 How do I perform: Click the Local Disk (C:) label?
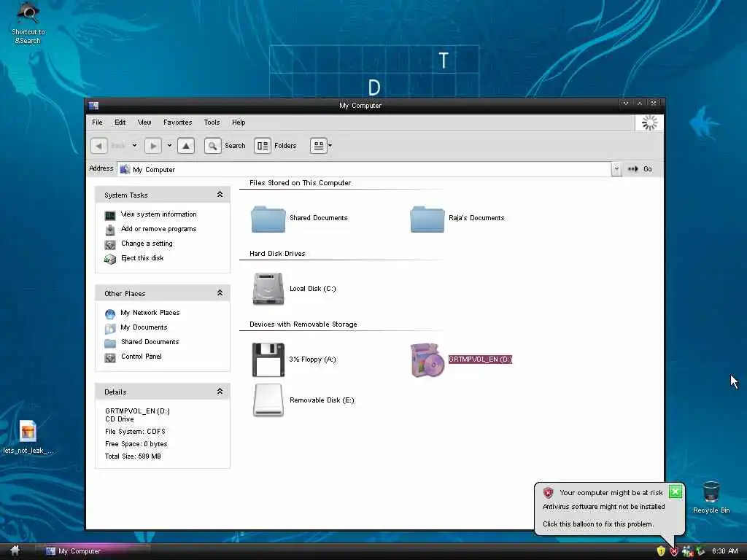pyautogui.click(x=312, y=289)
